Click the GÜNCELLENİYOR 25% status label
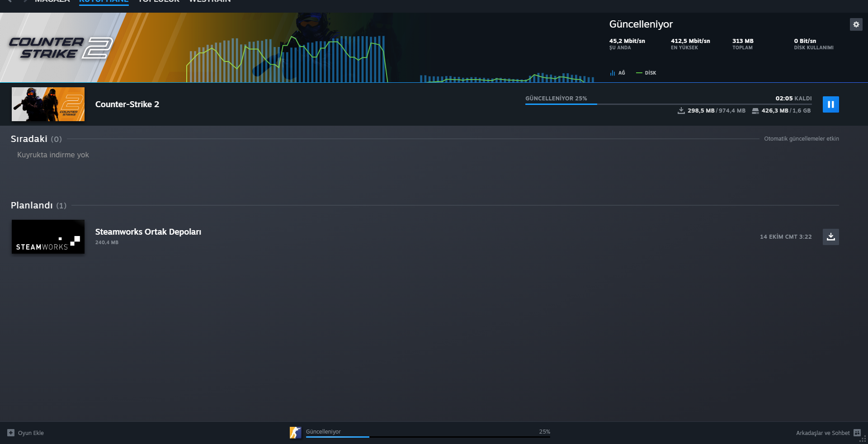Image resolution: width=868 pixels, height=444 pixels. (556, 99)
